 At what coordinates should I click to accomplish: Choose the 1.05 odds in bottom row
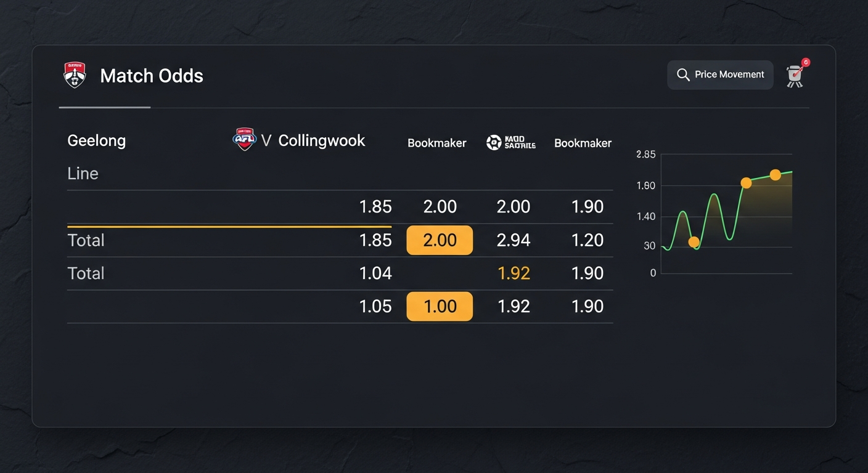[375, 307]
